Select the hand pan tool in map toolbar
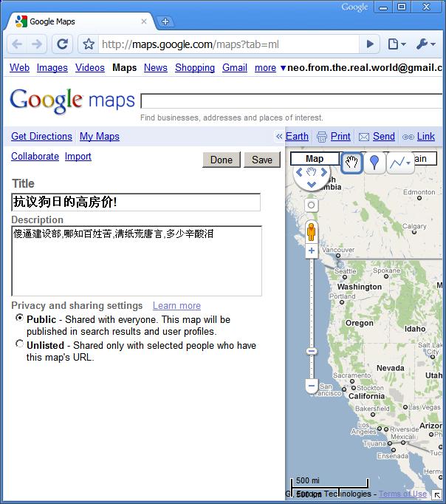The height and width of the screenshot is (504, 446). tap(351, 163)
